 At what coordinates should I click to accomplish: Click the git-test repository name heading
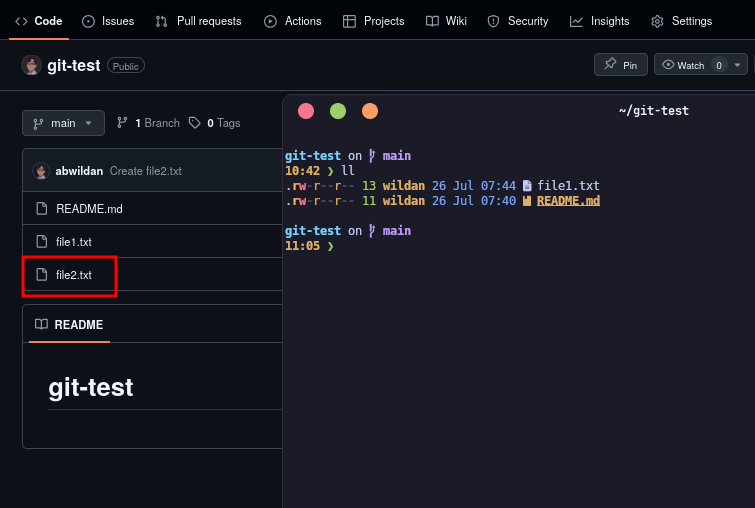74,65
